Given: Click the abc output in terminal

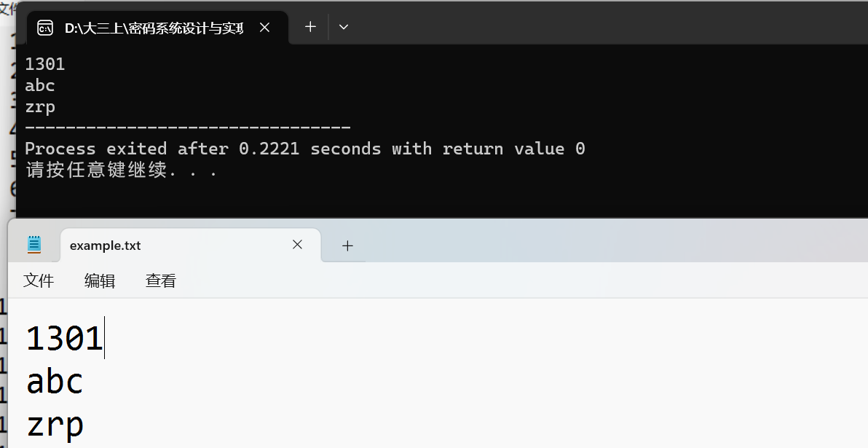Looking at the screenshot, I should [x=40, y=85].
